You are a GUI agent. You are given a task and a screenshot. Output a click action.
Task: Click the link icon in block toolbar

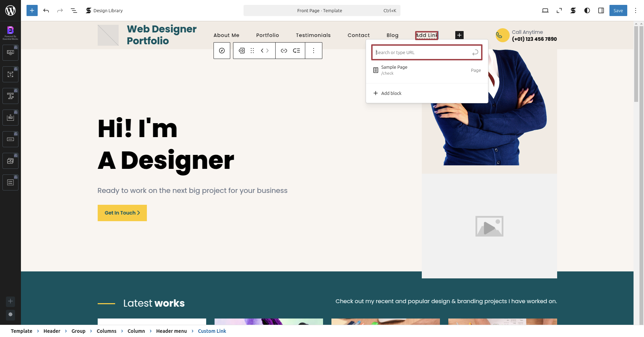point(284,51)
